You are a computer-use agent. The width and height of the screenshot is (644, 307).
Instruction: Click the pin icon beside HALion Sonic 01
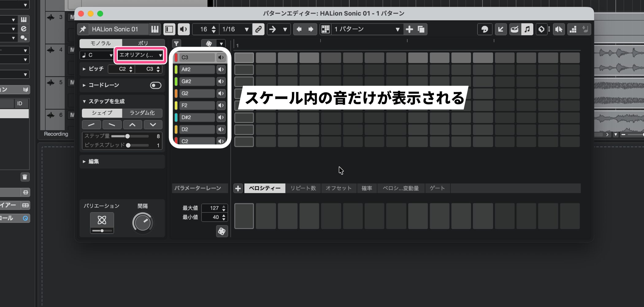(83, 29)
